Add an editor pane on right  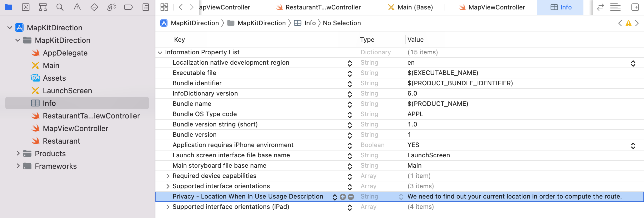point(635,7)
